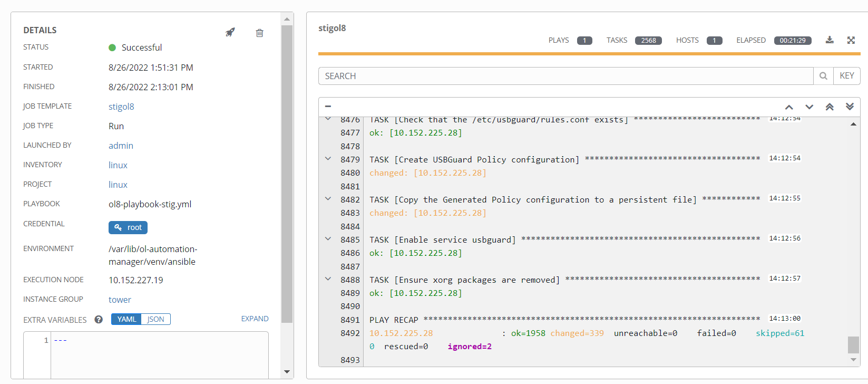
Task: Go to next output with down chevron
Action: click(x=810, y=107)
